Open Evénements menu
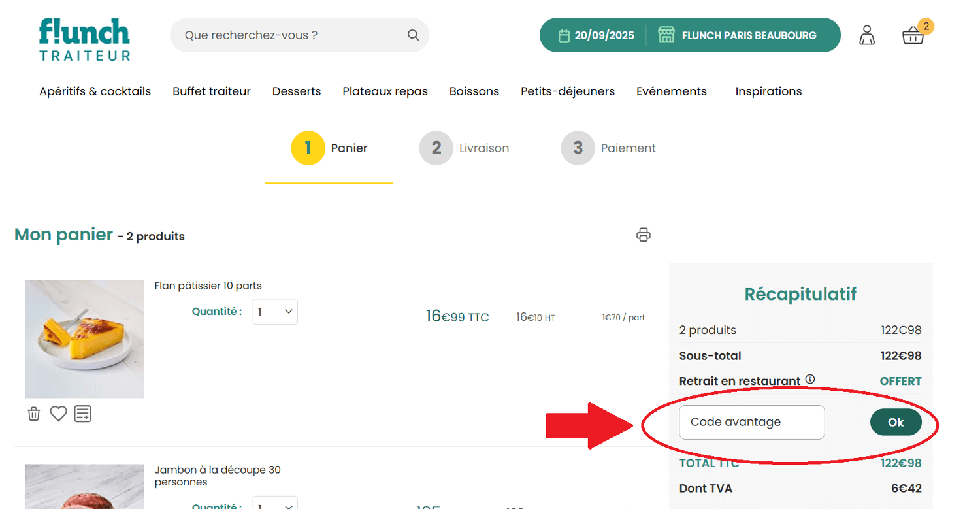 (x=672, y=91)
